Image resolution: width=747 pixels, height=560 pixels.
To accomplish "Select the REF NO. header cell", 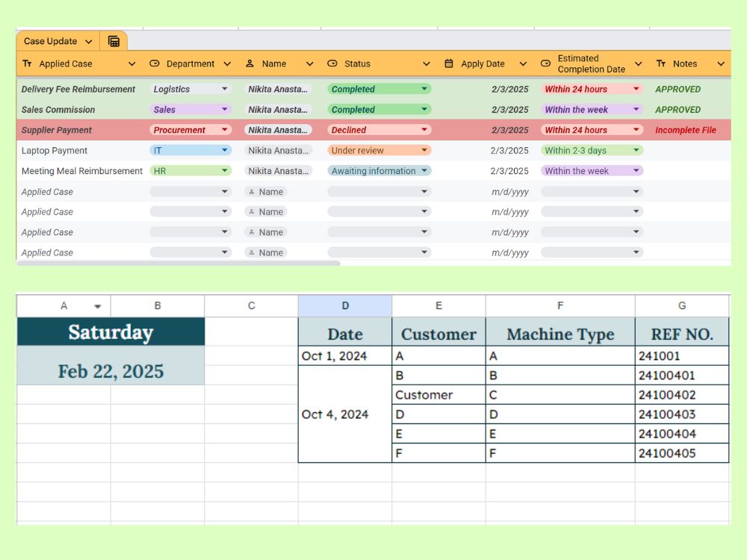I will (682, 334).
